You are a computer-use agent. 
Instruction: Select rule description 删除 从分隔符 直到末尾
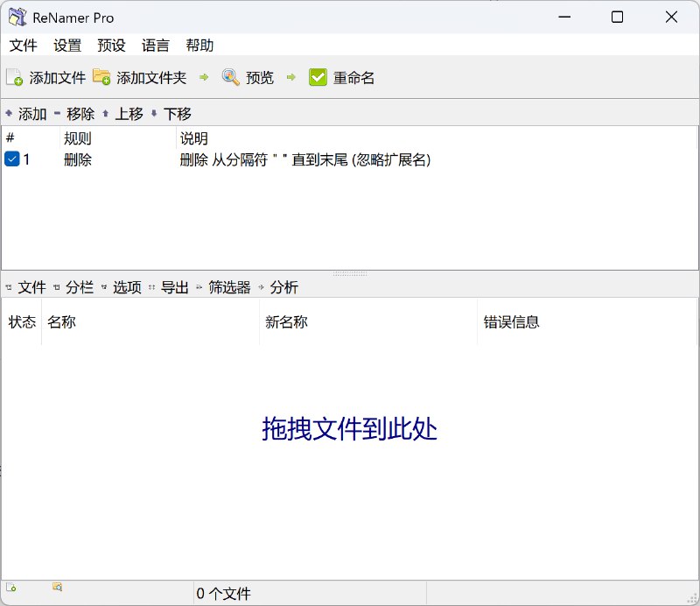304,159
